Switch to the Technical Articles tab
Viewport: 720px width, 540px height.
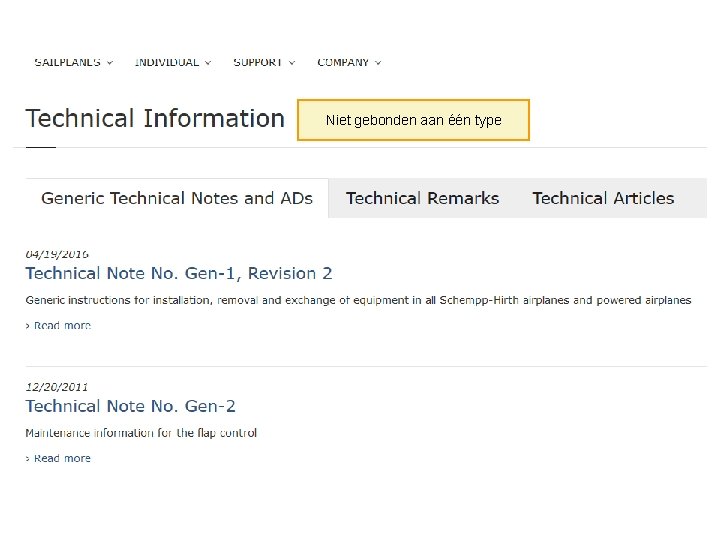[x=603, y=198]
